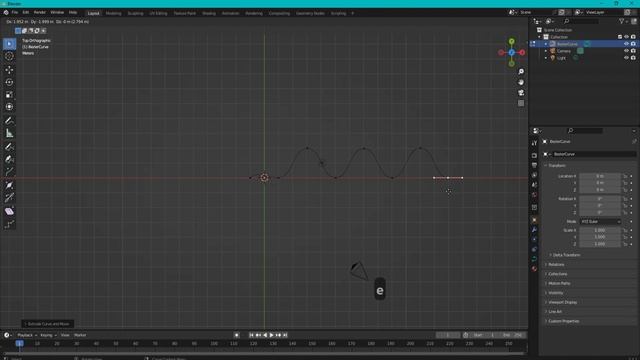Select the Scale tool

pyautogui.click(x=9, y=94)
